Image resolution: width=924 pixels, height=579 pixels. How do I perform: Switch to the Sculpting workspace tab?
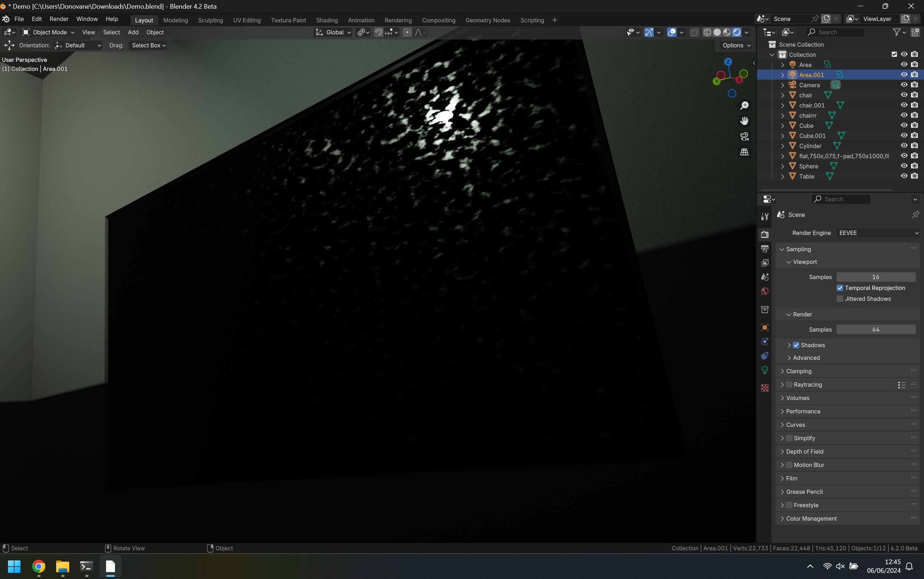[210, 20]
